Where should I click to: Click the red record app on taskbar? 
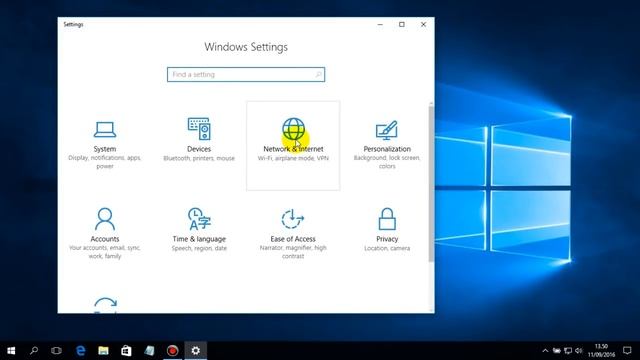coord(172,351)
